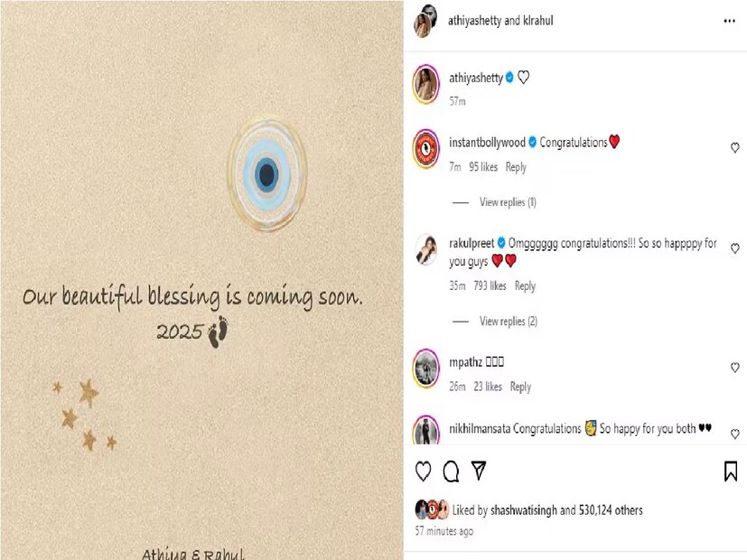Image resolution: width=747 pixels, height=560 pixels.
Task: Open the evil eye announcement image
Action: tap(202, 280)
